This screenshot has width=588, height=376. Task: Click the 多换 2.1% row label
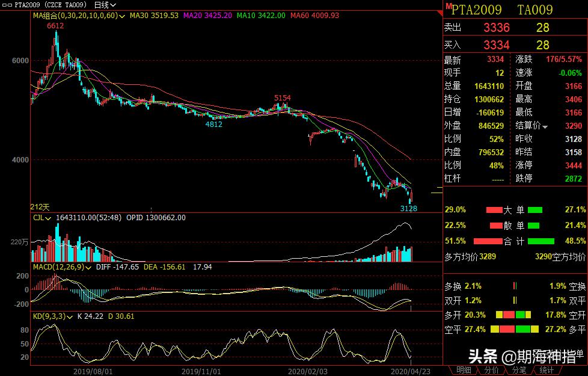coord(463,286)
